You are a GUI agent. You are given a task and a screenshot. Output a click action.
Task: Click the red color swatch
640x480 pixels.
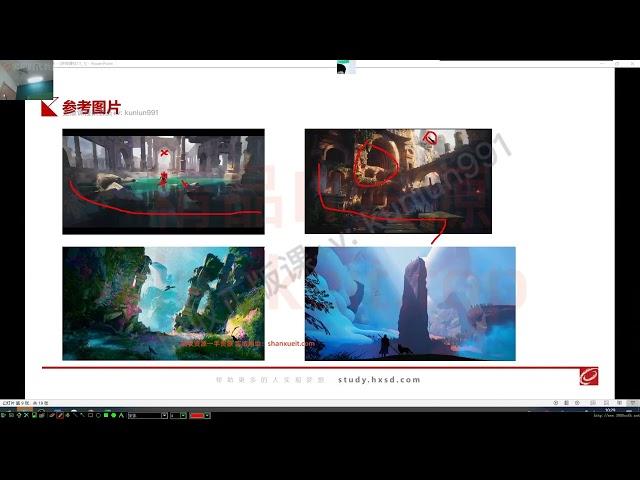197,416
